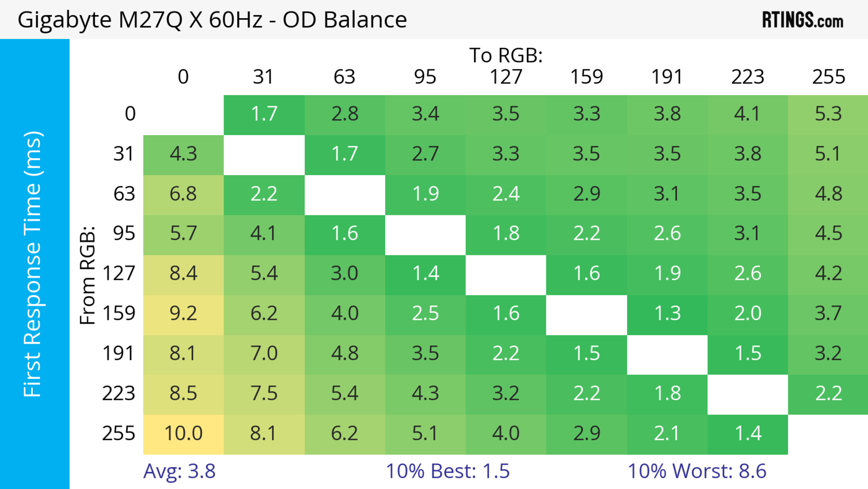Select the 10.0 cell from 255 to 0
Screen dimensions: 868x489
[x=183, y=434]
